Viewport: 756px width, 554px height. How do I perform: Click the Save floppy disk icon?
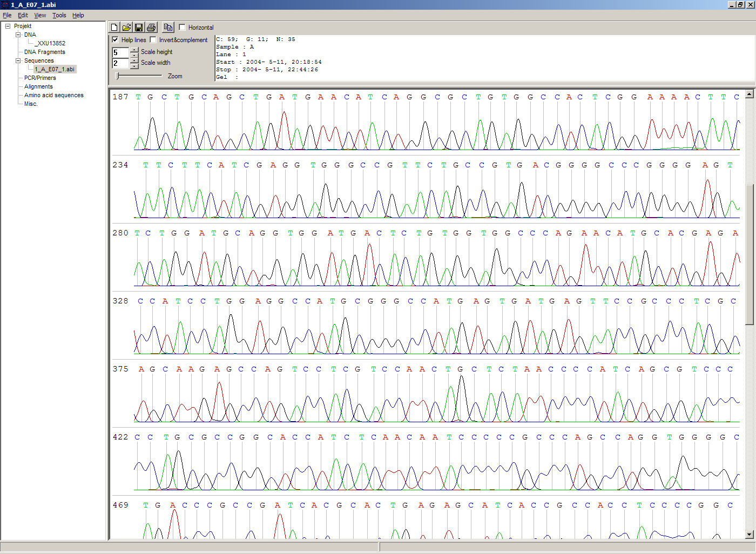tap(139, 27)
